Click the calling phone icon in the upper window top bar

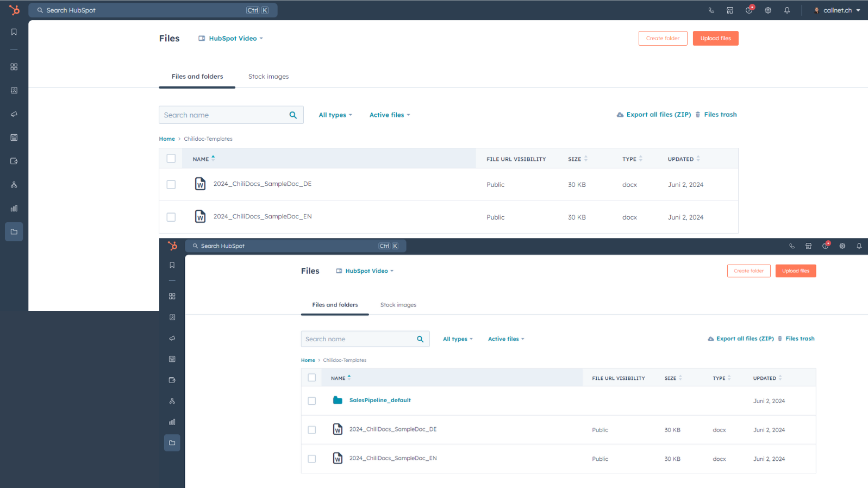point(711,10)
